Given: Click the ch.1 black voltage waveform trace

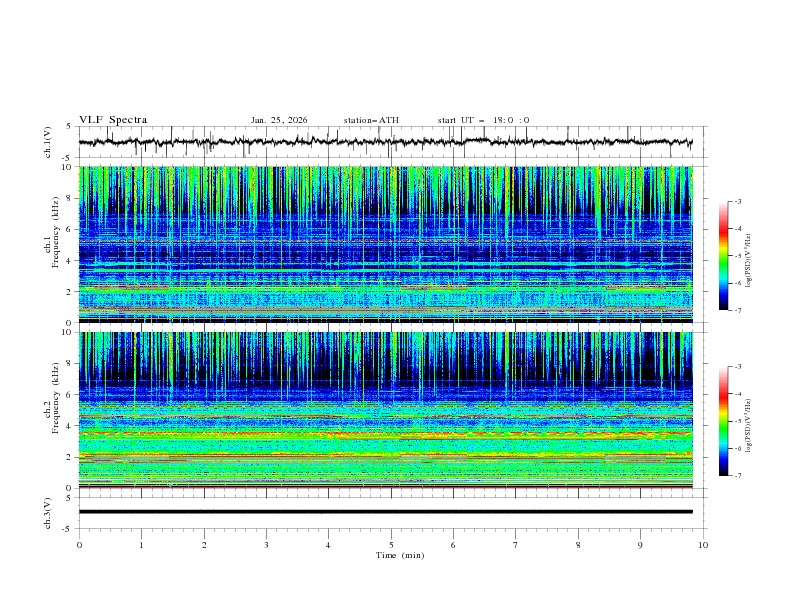Looking at the screenshot, I should click(x=385, y=142).
